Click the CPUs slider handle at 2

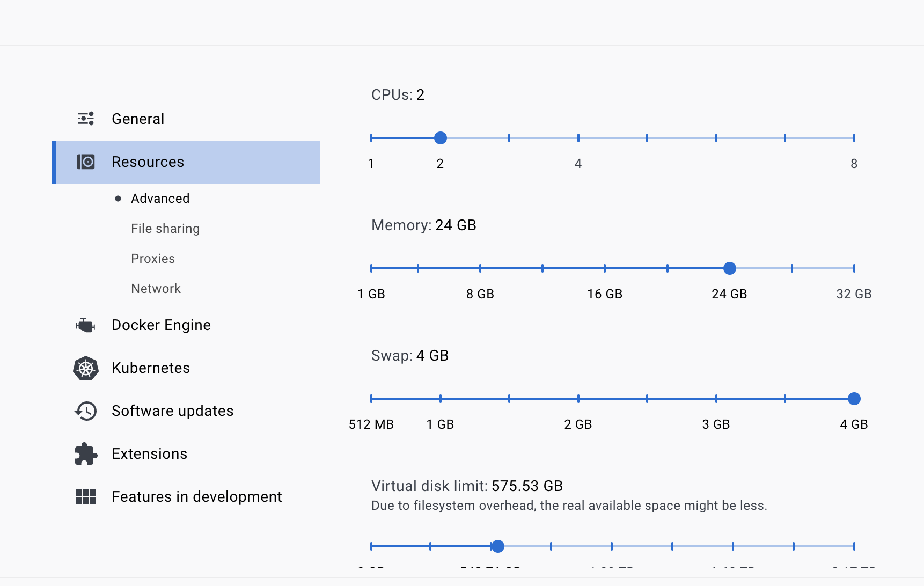click(x=441, y=138)
